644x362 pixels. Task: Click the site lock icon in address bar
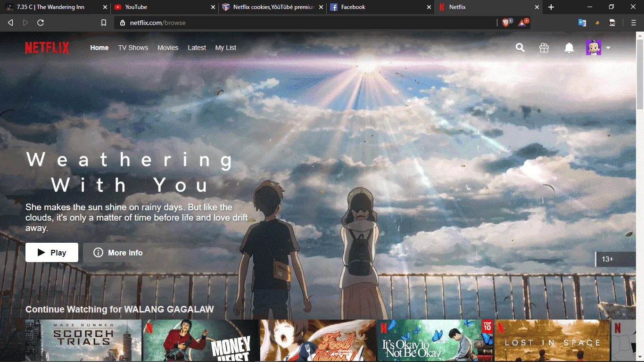123,23
